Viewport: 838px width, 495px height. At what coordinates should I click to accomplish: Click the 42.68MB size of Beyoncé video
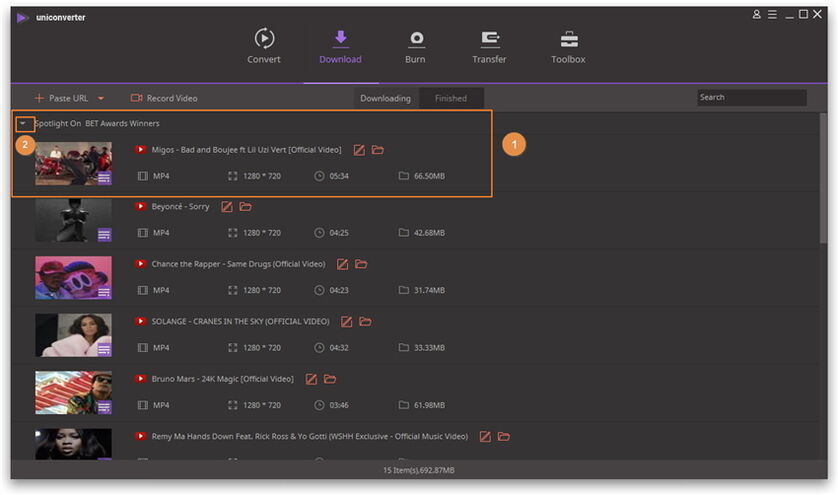pyautogui.click(x=429, y=233)
